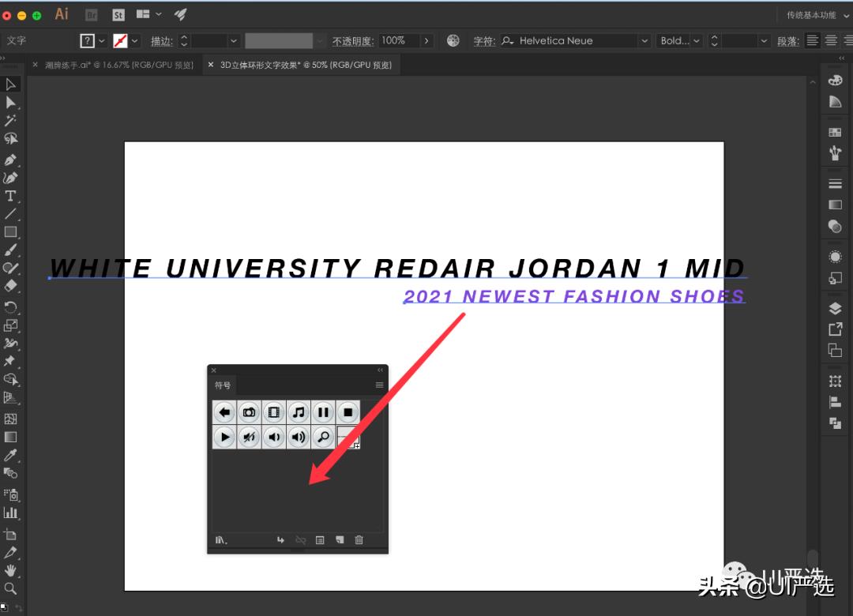Open the Color palette panel icon
This screenshot has height=616, width=853.
tap(835, 81)
